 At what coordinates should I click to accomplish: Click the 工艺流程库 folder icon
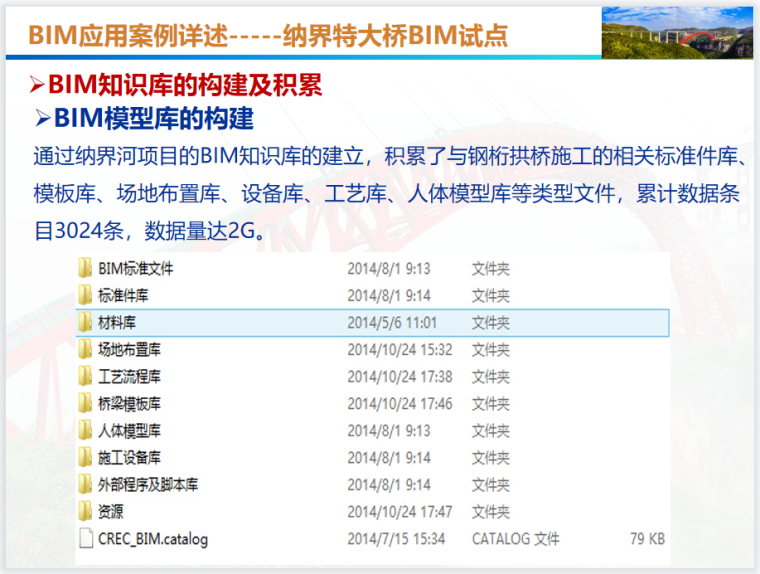pyautogui.click(x=85, y=377)
